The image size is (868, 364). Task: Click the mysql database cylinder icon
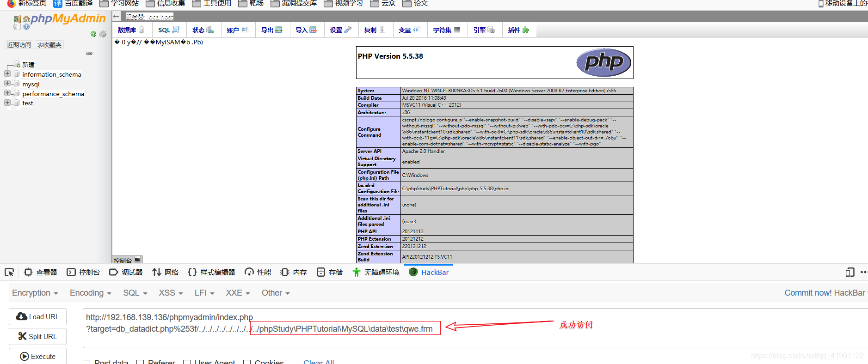(x=17, y=84)
